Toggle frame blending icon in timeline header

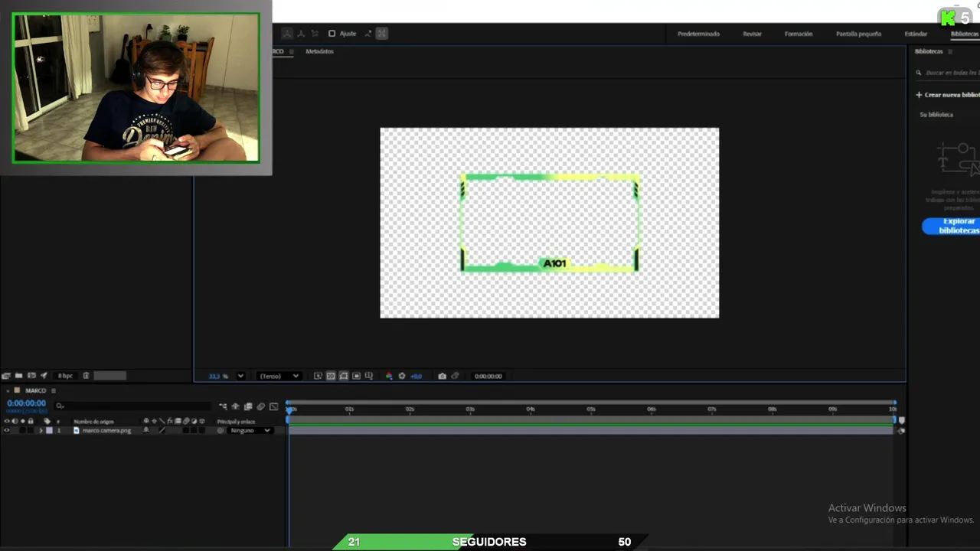(248, 406)
